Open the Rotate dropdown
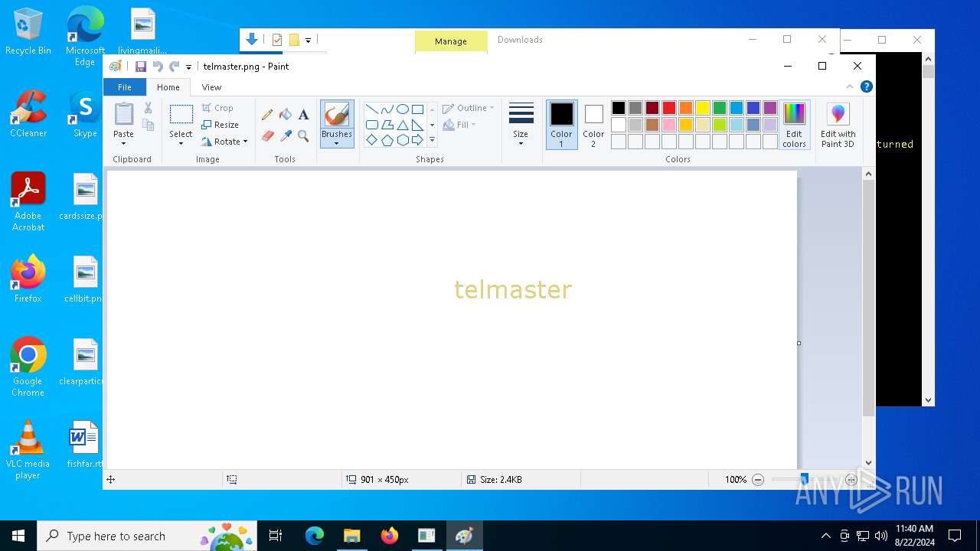 tap(224, 142)
